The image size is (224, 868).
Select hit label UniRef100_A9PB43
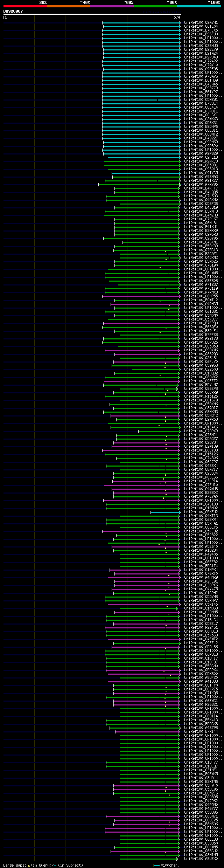coord(201,57)
